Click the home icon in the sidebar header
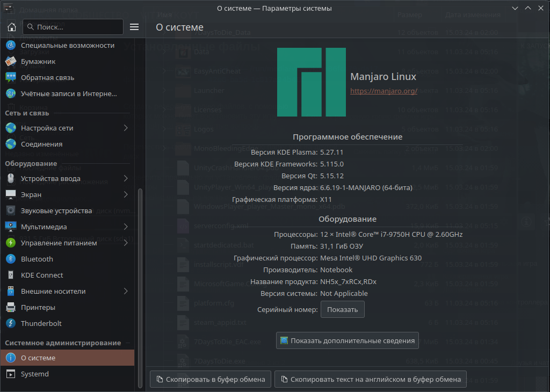Screen dimensions: 550x392 [x=12, y=27]
